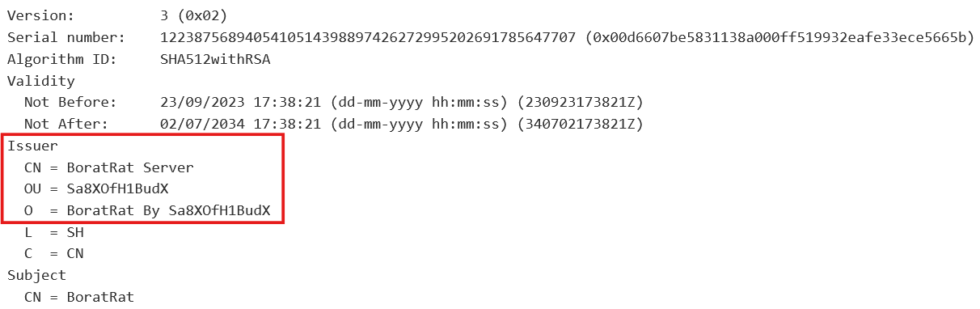Select the Serial number label
Viewport: 980px width, 309px height.
click(66, 37)
